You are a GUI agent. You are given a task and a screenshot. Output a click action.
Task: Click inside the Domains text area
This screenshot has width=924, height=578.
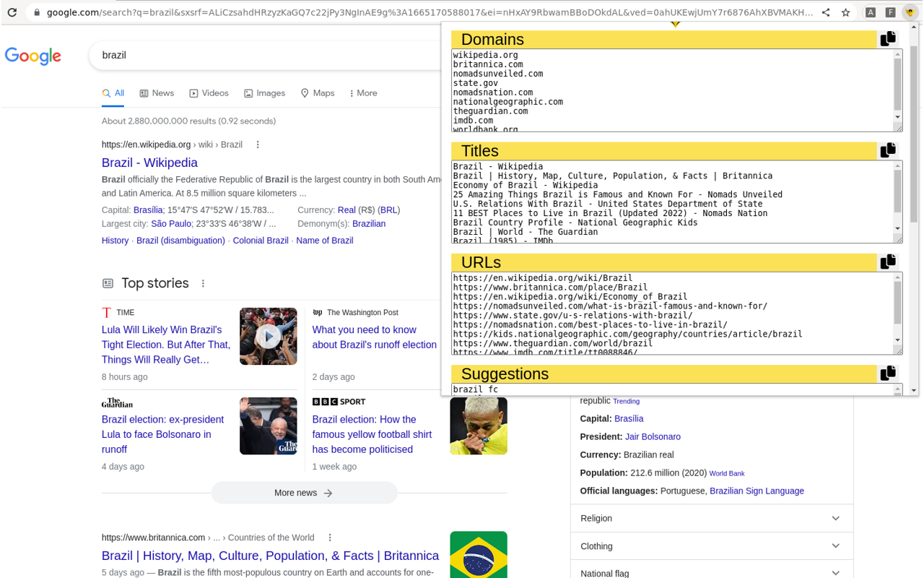[671, 90]
